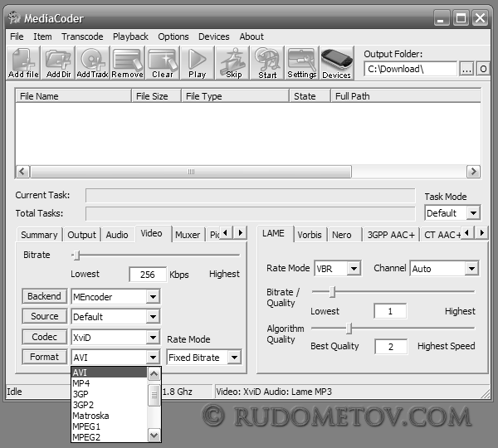Viewport: 498px width, 448px height.
Task: Choose 3GP from the format list
Action: [110, 394]
